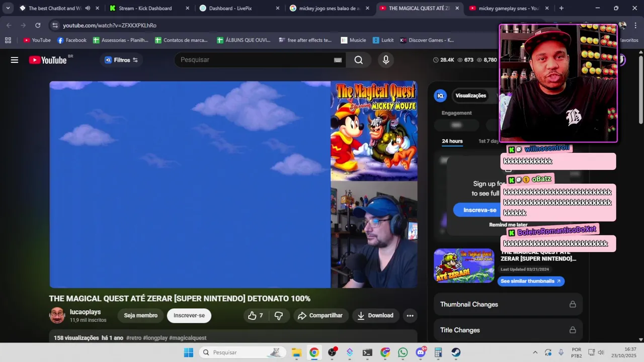This screenshot has width=644, height=362.
Task: Click See similar thumbnails button
Action: point(531,281)
